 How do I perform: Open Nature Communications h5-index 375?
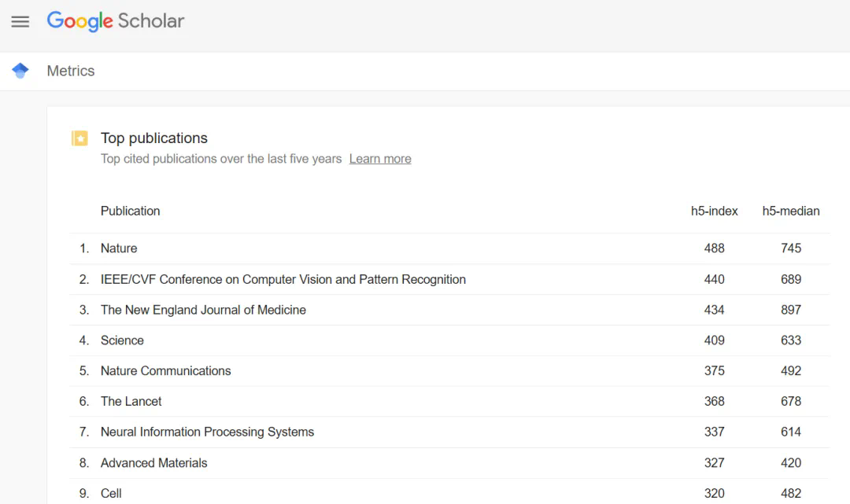pyautogui.click(x=714, y=371)
